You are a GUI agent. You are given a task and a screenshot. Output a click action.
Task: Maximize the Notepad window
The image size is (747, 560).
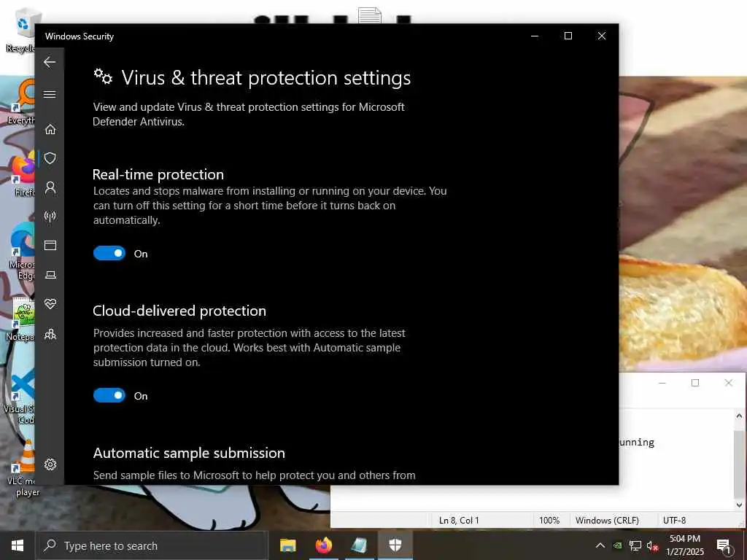click(x=695, y=383)
